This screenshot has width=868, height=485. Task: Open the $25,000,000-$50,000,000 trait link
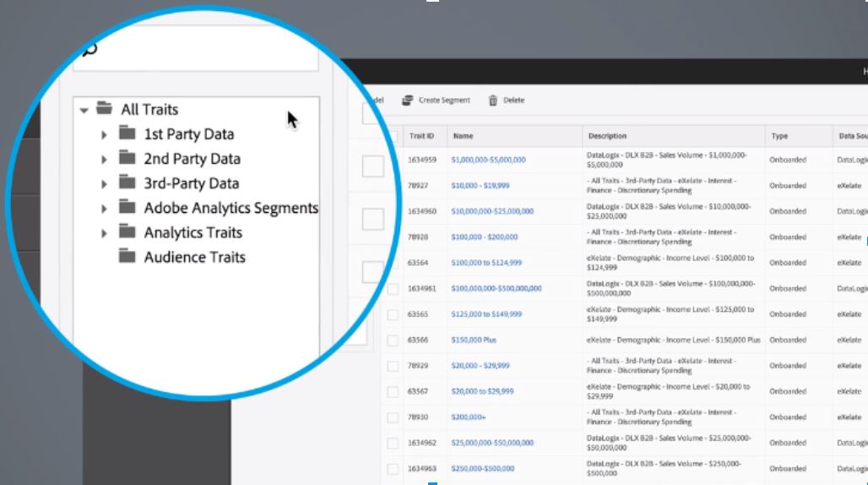point(492,443)
